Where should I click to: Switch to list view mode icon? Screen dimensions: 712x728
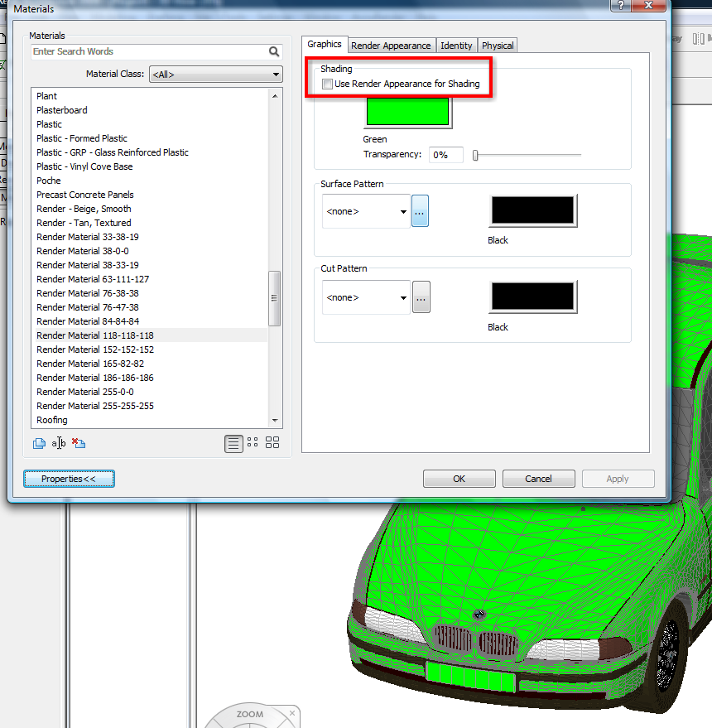[x=233, y=444]
